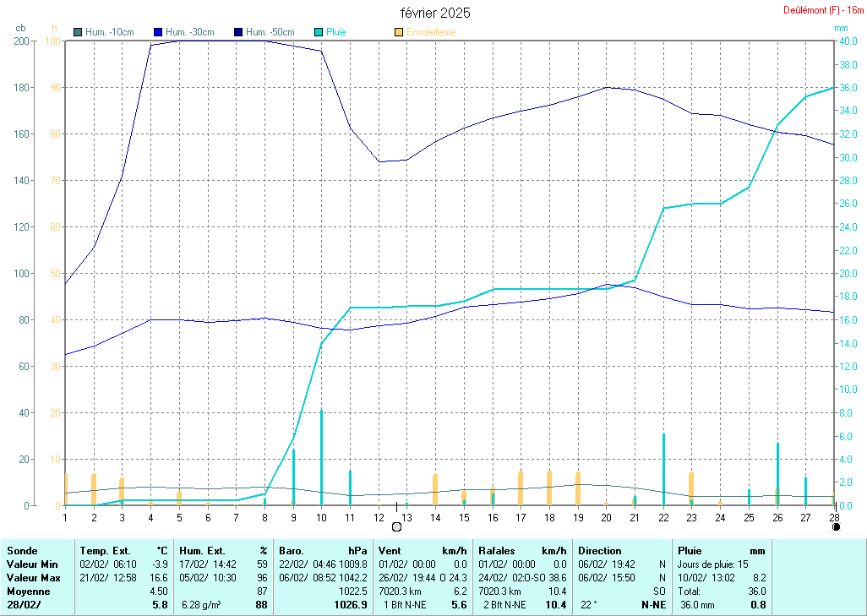Click the rain bar on day 22
Image resolution: width=867 pixels, height=616 pixels.
[x=663, y=469]
